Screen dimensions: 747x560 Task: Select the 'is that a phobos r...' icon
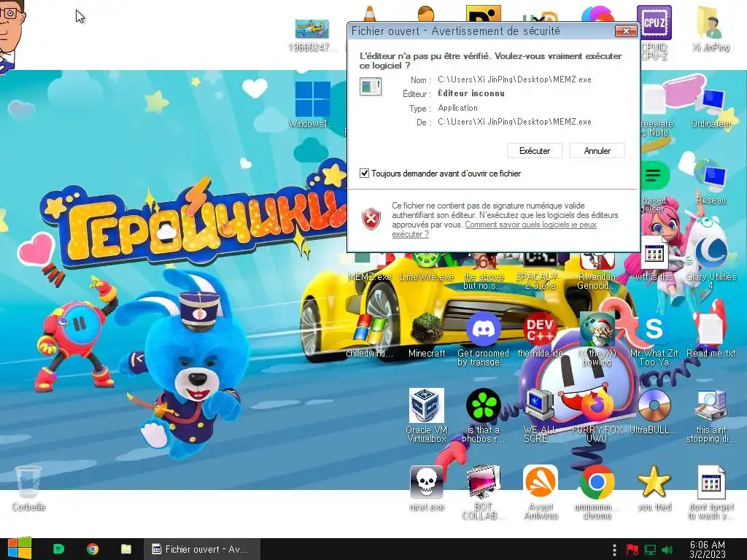pos(483,414)
